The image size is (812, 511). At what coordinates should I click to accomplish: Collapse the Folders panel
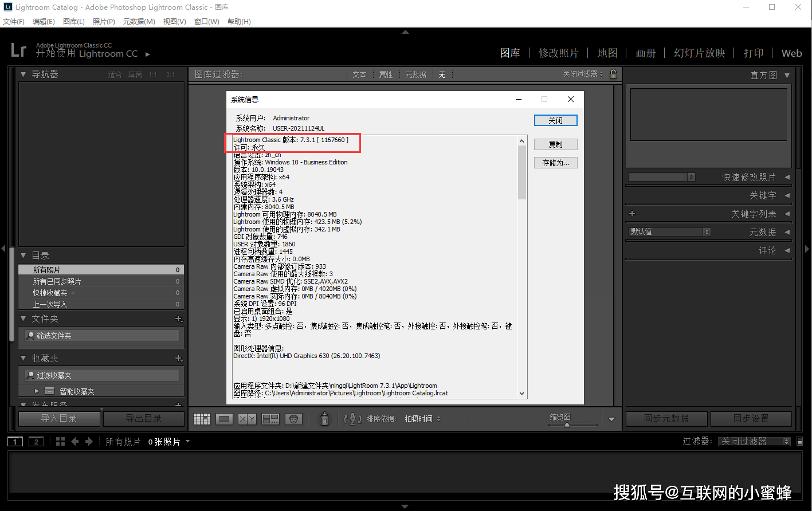[x=23, y=319]
